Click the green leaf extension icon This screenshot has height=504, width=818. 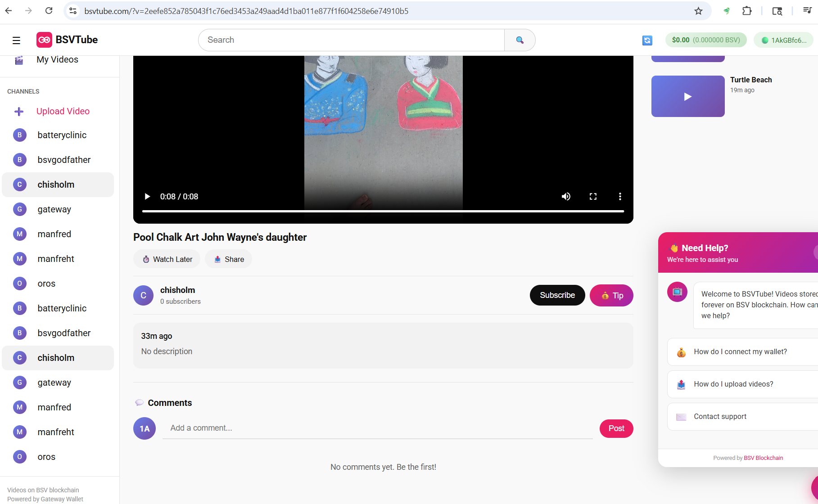726,11
